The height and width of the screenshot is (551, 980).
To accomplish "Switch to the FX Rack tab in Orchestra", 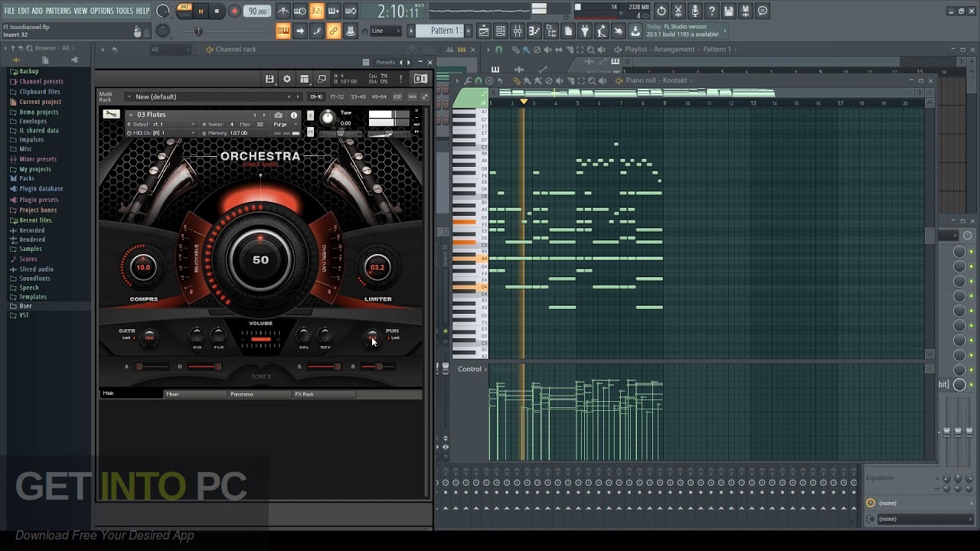I will [x=325, y=394].
